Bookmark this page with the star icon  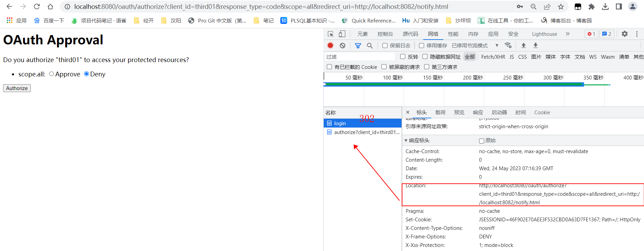(561, 6)
